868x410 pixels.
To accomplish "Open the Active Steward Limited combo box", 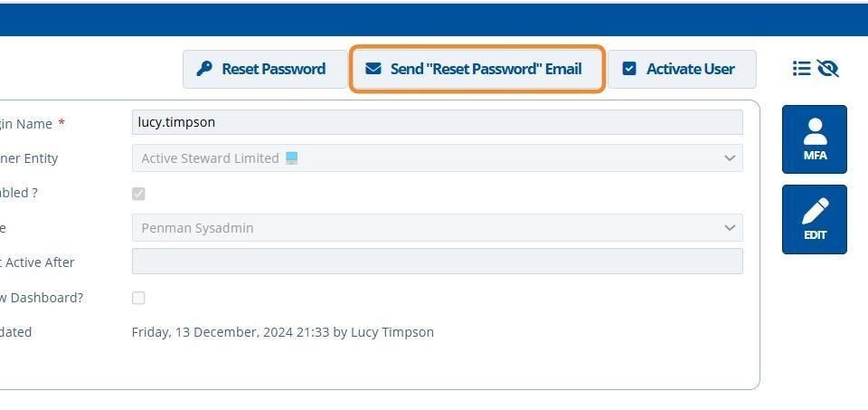I will point(438,157).
